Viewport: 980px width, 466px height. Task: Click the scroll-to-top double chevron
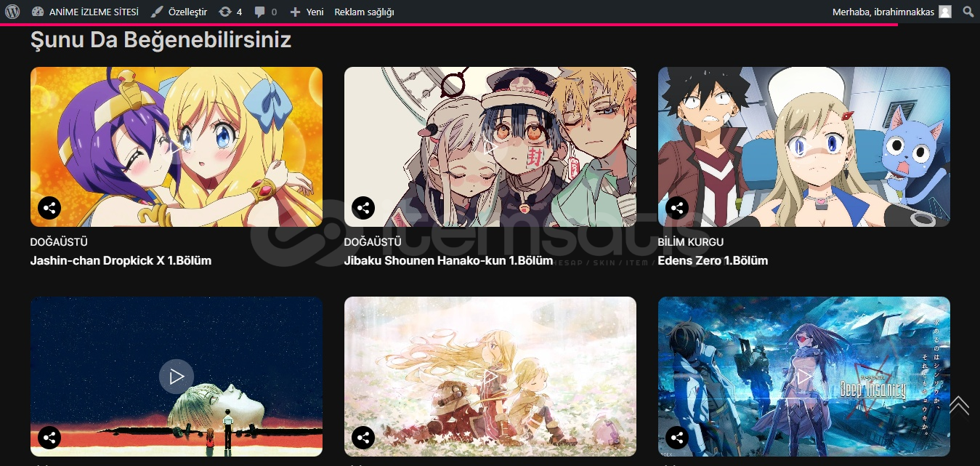click(x=959, y=406)
